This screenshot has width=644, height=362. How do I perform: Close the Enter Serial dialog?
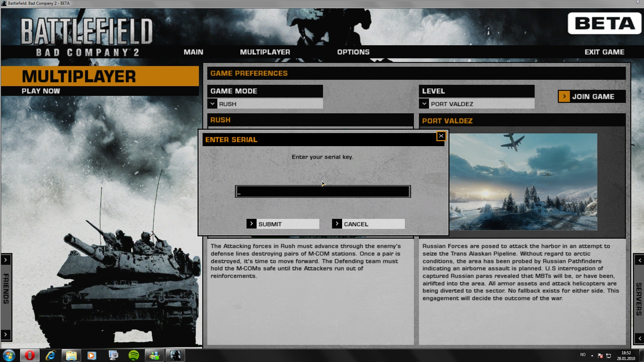[441, 136]
